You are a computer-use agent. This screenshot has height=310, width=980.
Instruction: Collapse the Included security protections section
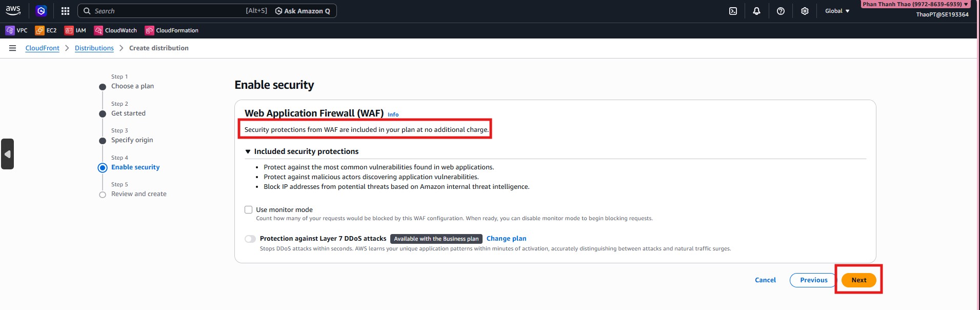pyautogui.click(x=248, y=151)
